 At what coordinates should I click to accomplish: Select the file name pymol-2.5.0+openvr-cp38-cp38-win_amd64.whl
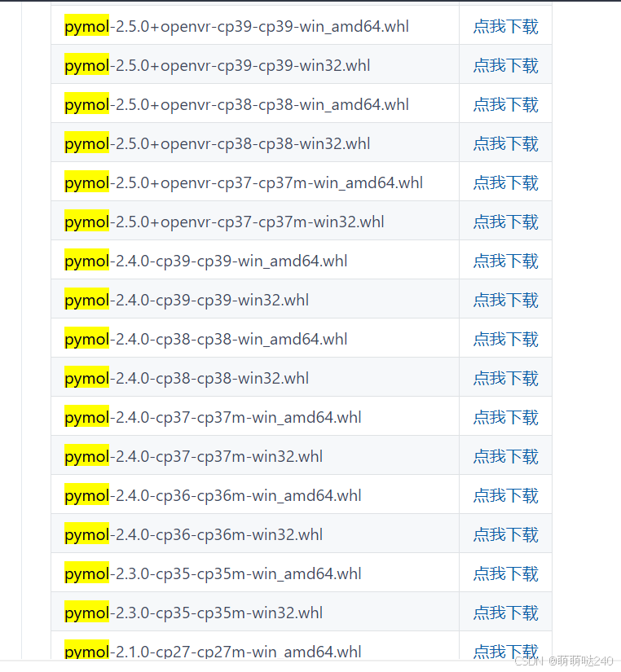236,104
